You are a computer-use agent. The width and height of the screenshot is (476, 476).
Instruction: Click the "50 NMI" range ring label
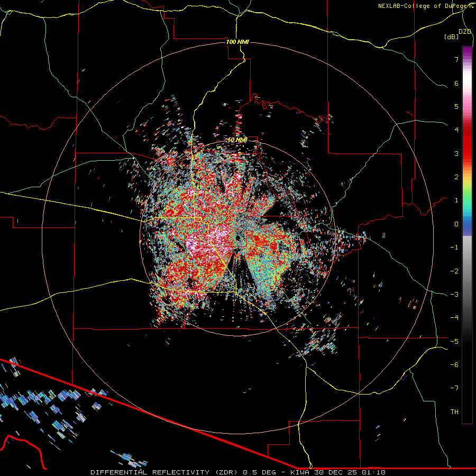237,140
